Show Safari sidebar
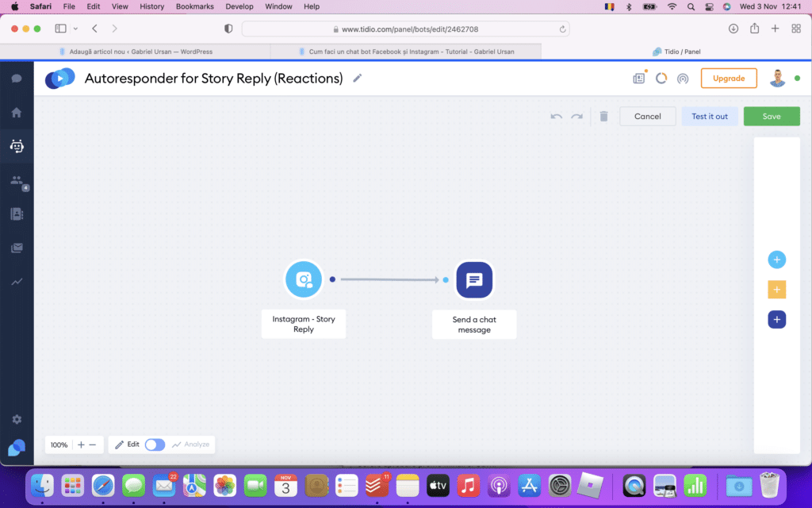Viewport: 812px width, 508px height. click(x=60, y=29)
